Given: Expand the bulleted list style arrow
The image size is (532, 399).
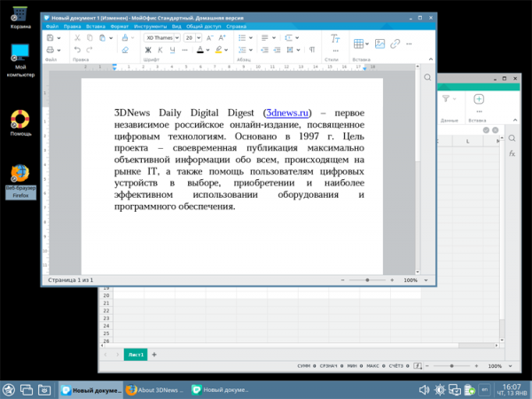Looking at the screenshot, I should 251,38.
